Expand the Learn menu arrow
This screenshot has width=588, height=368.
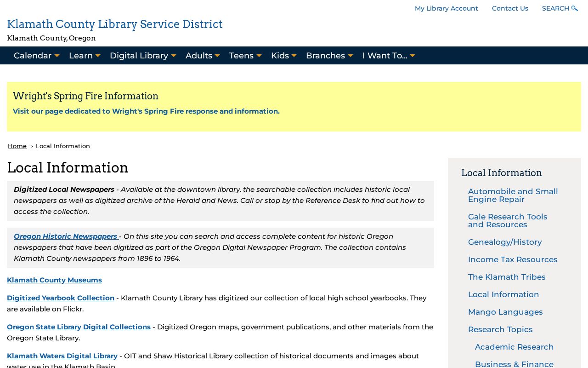(x=98, y=56)
